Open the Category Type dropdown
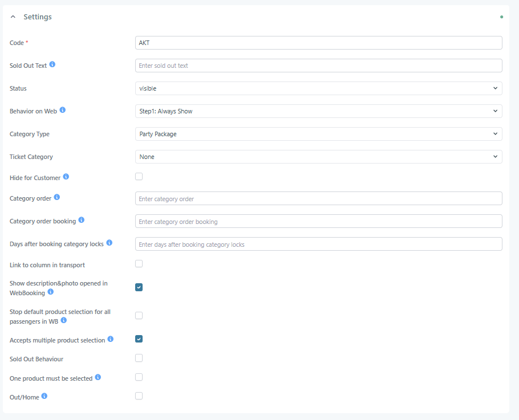This screenshot has width=519, height=420. 318,134
